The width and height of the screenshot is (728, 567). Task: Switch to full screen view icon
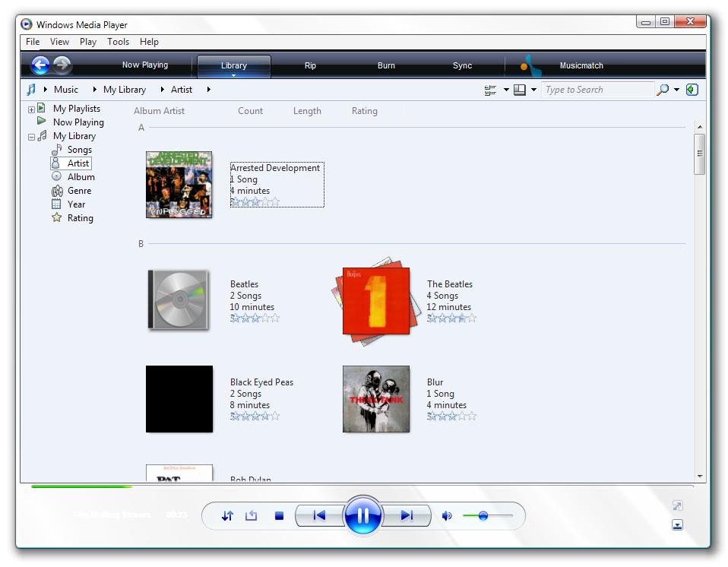pos(677,505)
